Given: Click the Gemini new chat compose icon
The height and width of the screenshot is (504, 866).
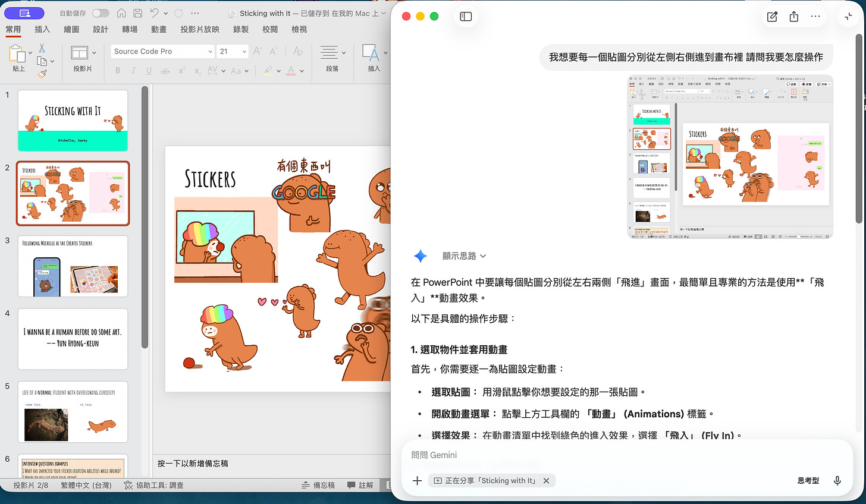Looking at the screenshot, I should point(772,17).
